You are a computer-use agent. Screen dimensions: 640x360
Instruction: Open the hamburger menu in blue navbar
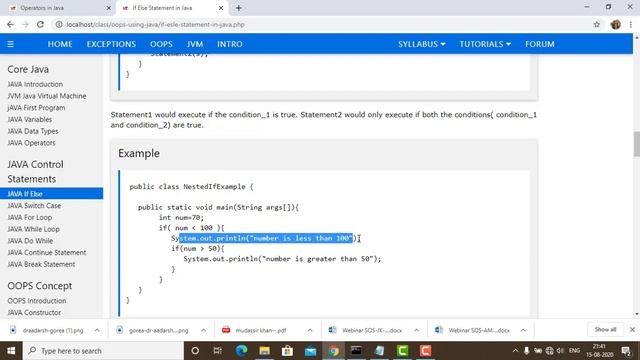(x=11, y=44)
